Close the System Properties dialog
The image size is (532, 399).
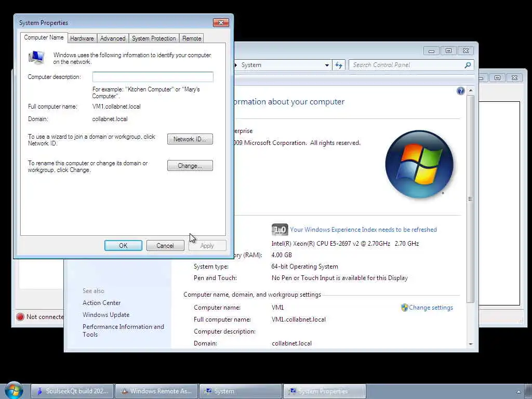[x=221, y=22]
